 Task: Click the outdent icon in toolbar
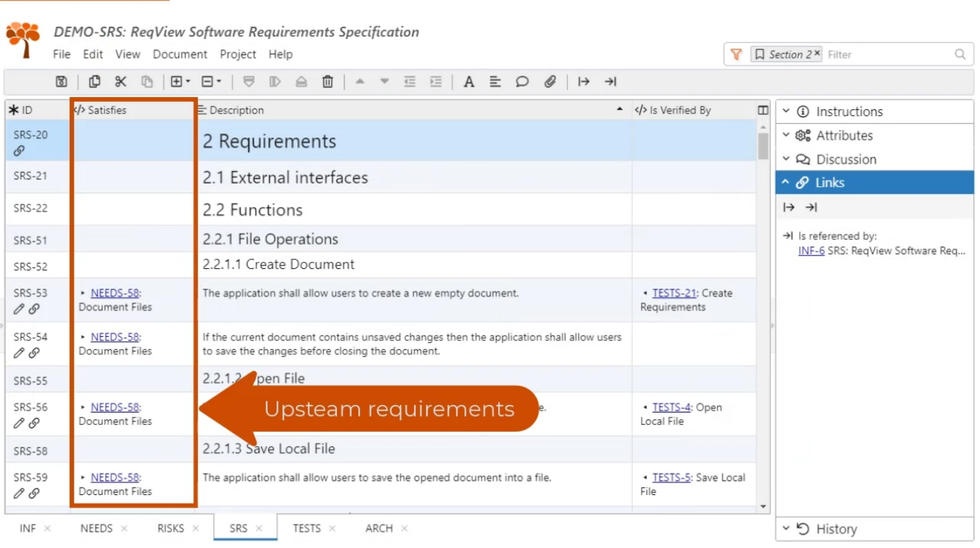click(x=410, y=82)
